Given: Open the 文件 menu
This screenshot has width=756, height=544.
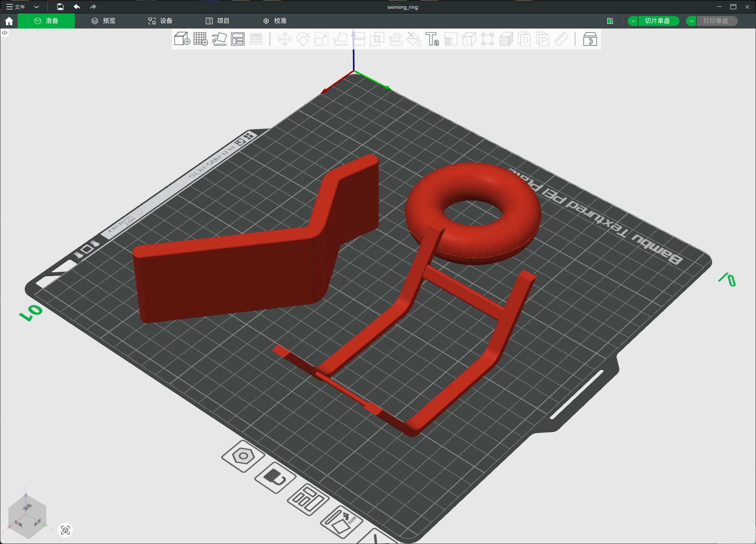Looking at the screenshot, I should tap(16, 7).
